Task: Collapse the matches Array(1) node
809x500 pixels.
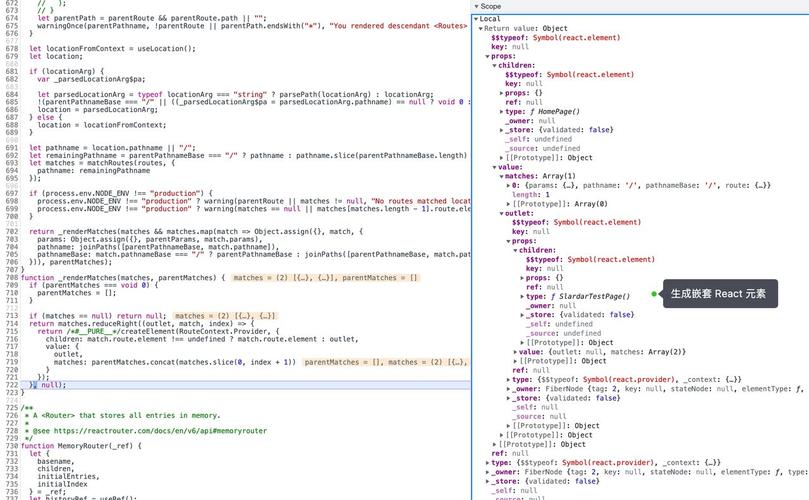Action: click(x=502, y=176)
